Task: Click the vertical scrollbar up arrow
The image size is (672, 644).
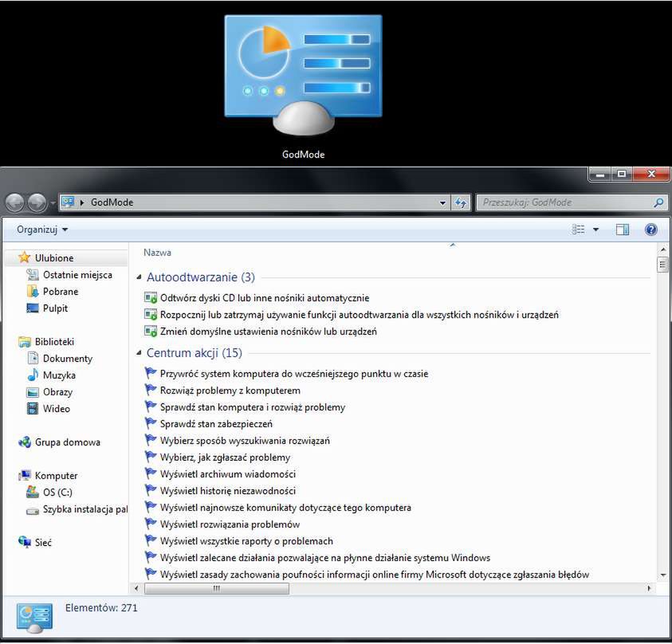Action: click(x=662, y=249)
